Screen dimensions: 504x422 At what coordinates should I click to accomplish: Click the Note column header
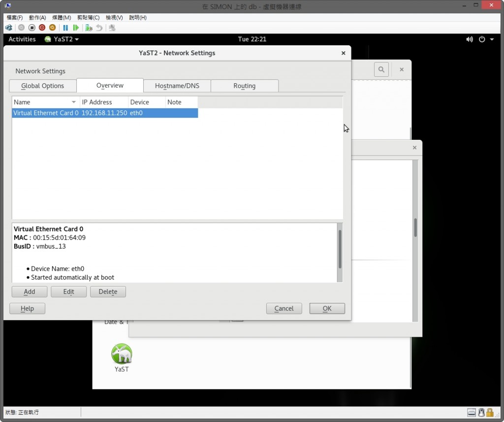click(x=181, y=102)
